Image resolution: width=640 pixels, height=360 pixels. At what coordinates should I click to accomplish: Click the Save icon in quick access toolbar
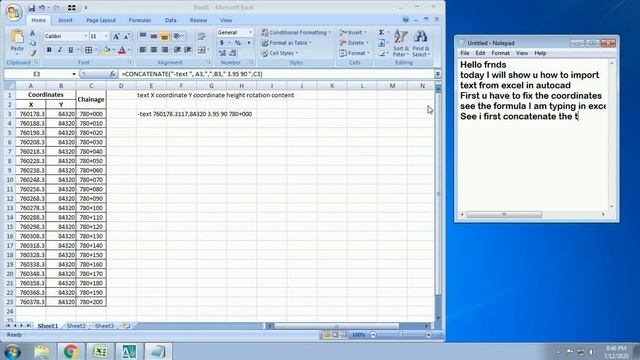[31, 8]
